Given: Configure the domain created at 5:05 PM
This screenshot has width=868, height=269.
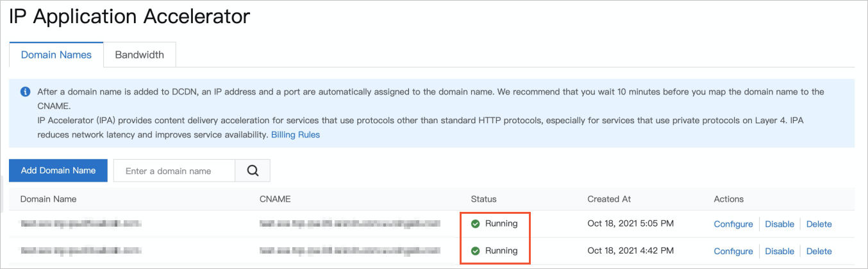Looking at the screenshot, I should tap(733, 224).
